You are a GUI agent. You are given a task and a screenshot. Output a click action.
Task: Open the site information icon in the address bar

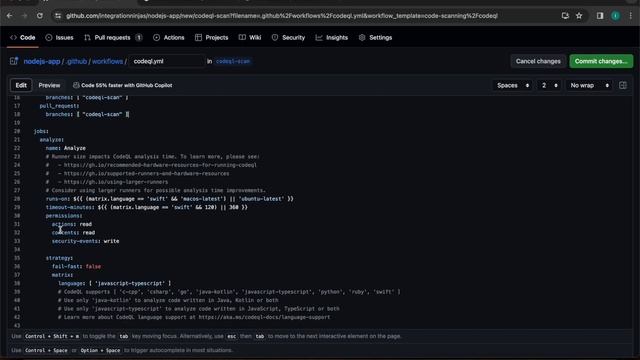tap(58, 16)
